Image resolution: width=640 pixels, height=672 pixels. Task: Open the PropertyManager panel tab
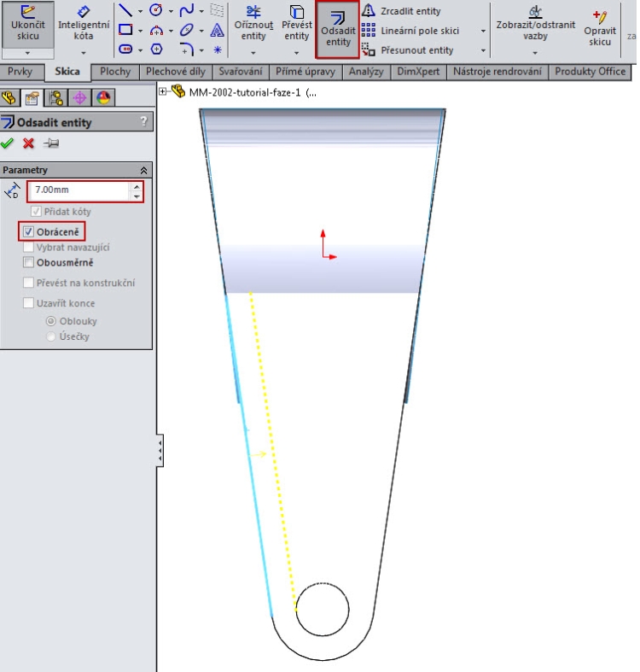[32, 98]
